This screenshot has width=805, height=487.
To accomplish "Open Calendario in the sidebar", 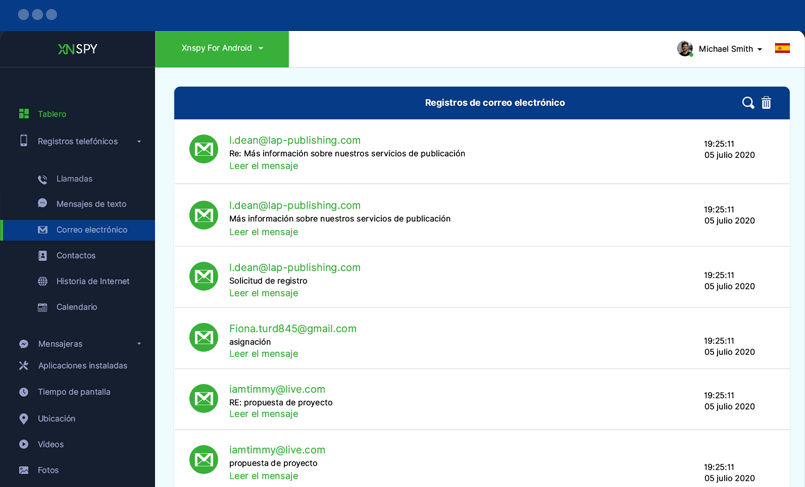I will coord(76,307).
